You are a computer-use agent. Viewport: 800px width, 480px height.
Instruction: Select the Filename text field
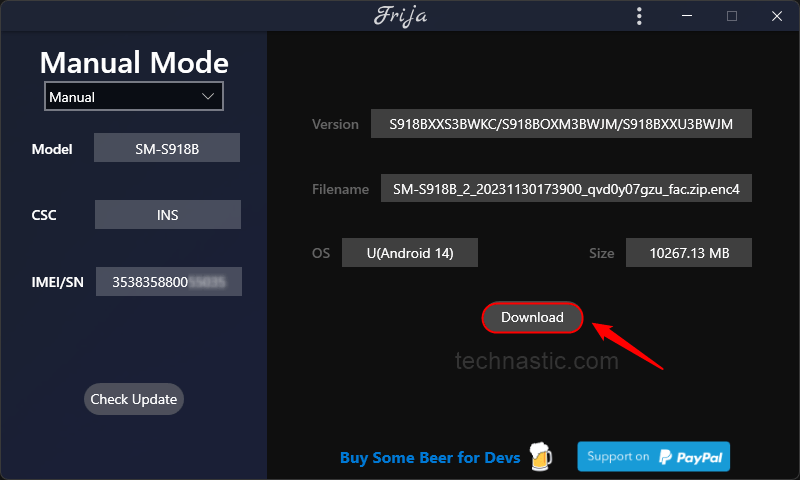coord(566,188)
